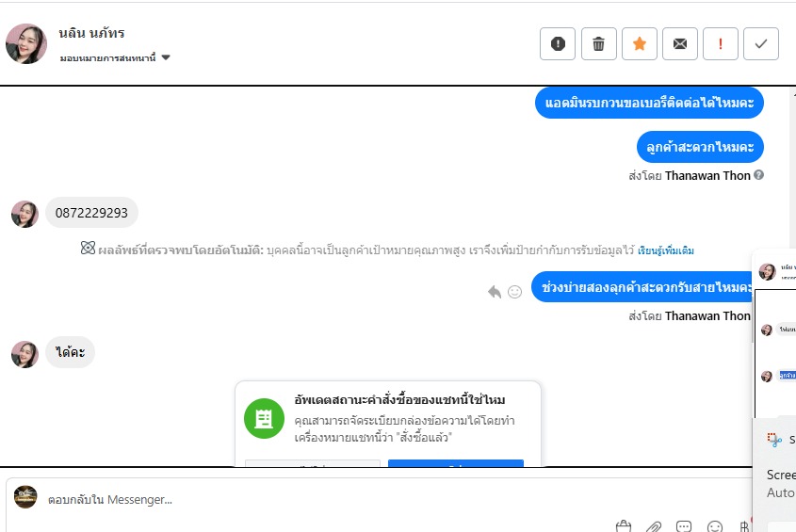This screenshot has height=532, width=796.
Task: Click the customer's profile picture in header
Action: tap(26, 43)
